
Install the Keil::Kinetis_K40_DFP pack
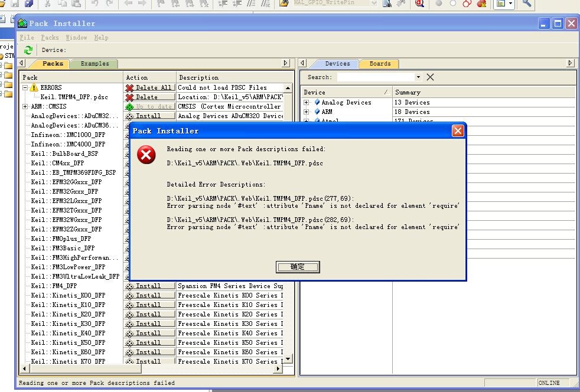coord(150,333)
